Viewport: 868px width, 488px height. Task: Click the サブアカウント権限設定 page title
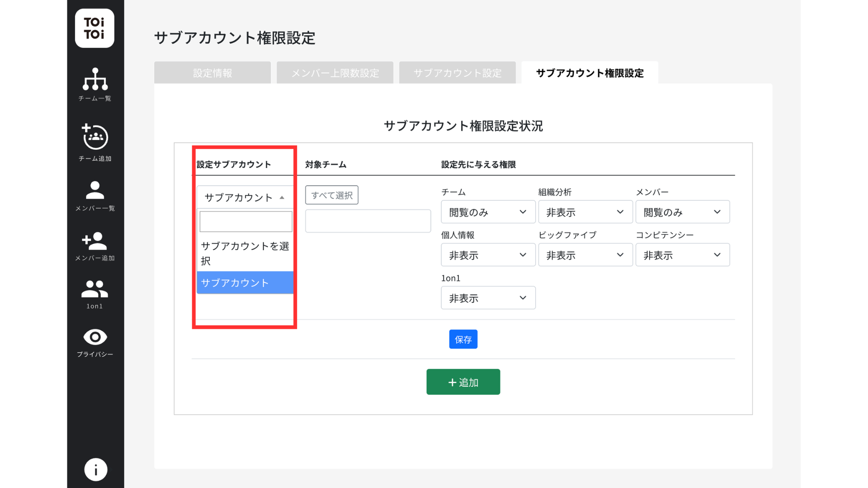pyautogui.click(x=235, y=38)
